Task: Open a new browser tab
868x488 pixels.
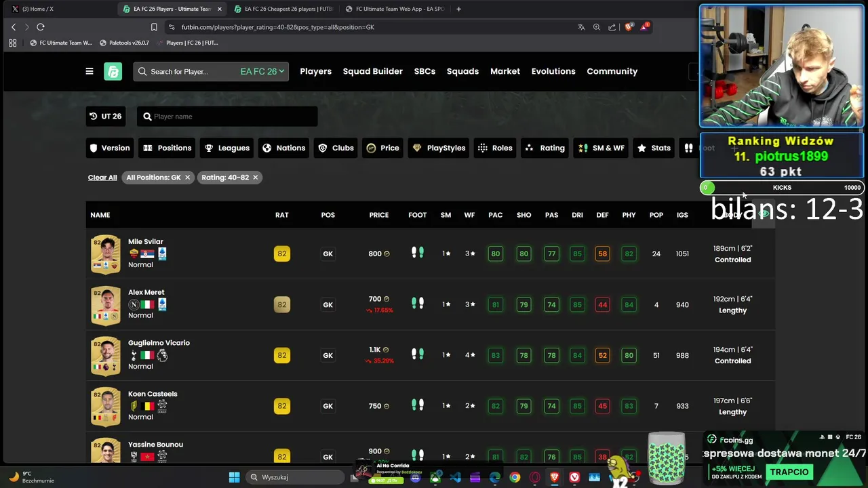Action: pyautogui.click(x=458, y=9)
